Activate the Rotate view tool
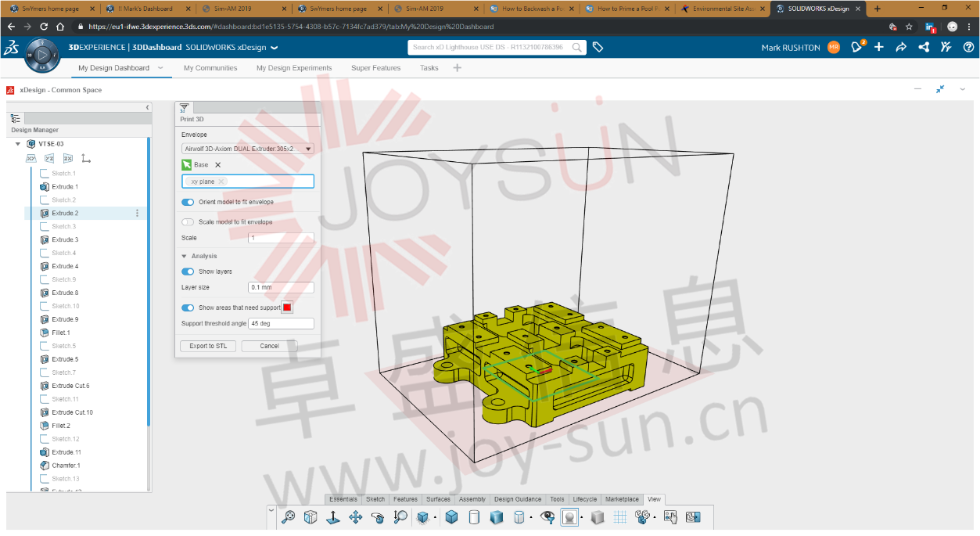 click(x=378, y=517)
